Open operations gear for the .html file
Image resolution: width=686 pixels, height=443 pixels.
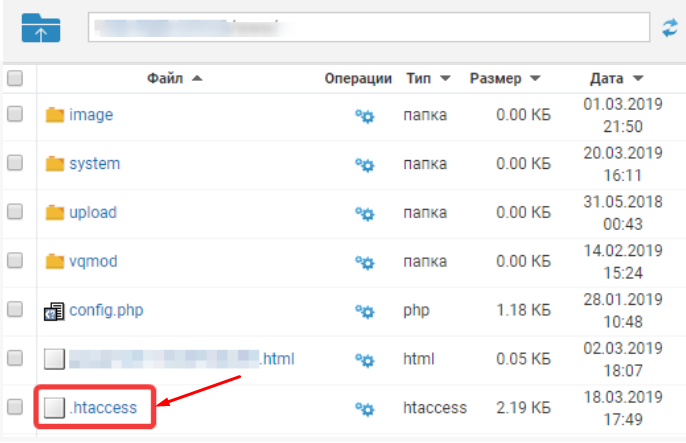pos(364,360)
